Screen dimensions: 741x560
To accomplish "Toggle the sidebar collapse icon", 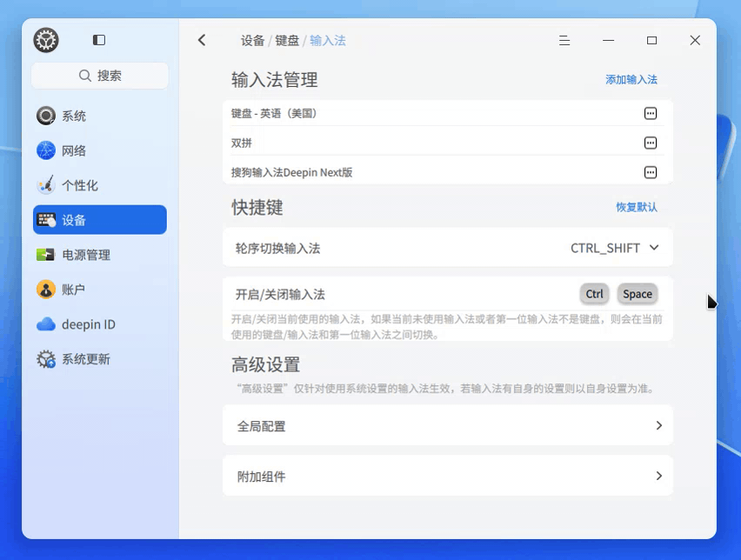I will [99, 40].
